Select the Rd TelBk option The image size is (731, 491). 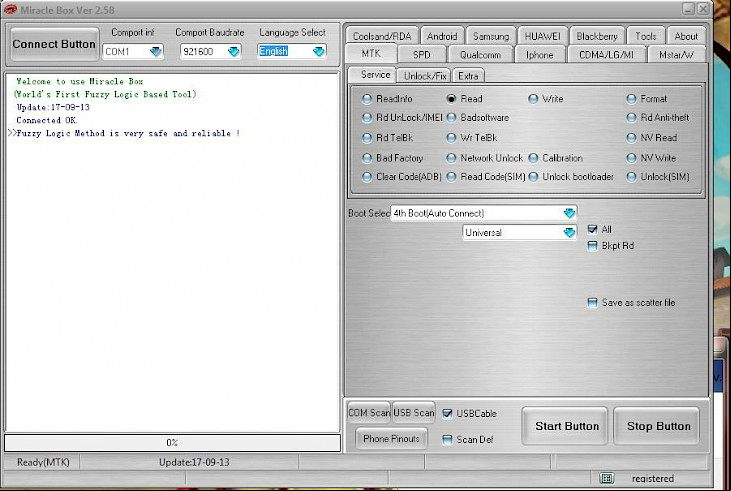click(388, 138)
